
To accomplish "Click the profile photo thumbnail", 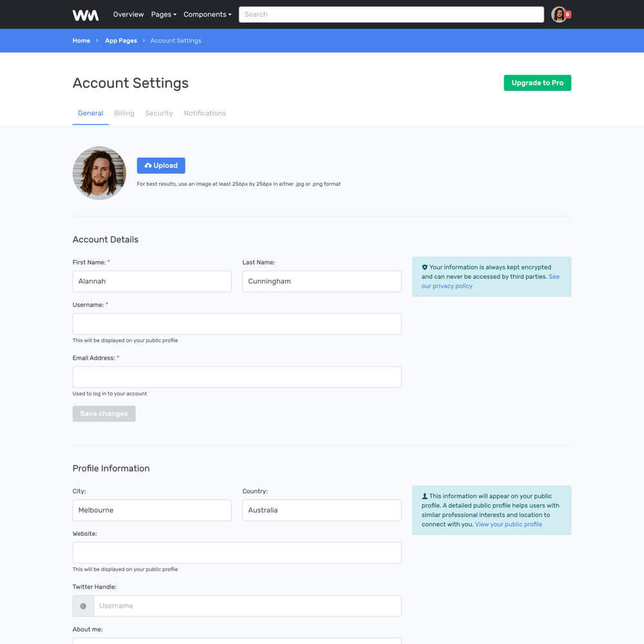I will 99,173.
